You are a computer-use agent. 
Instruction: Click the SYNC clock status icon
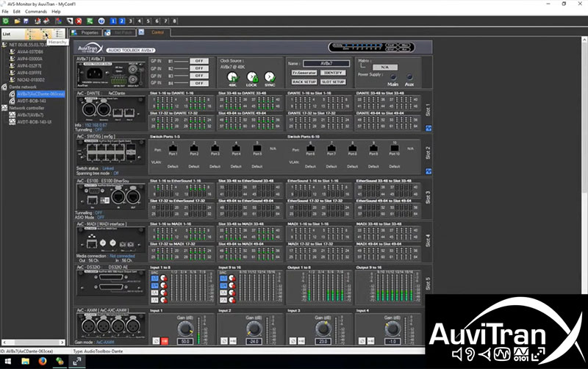[x=270, y=77]
